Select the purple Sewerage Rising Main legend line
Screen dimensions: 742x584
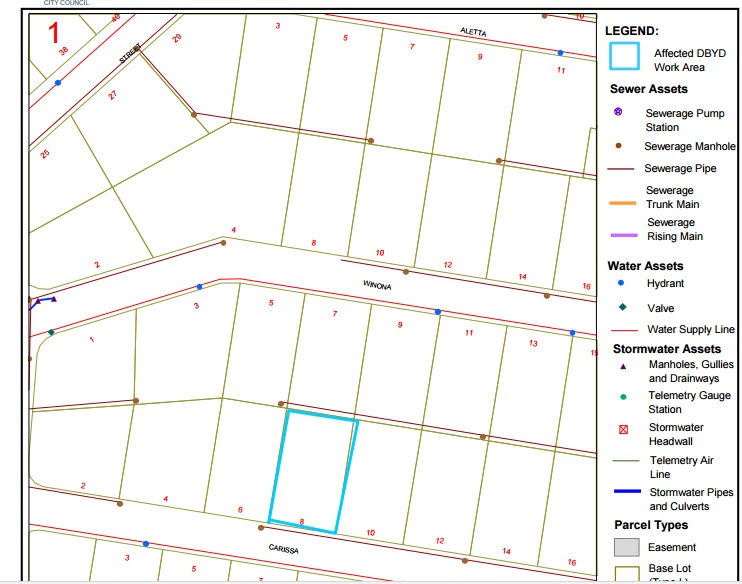click(624, 235)
